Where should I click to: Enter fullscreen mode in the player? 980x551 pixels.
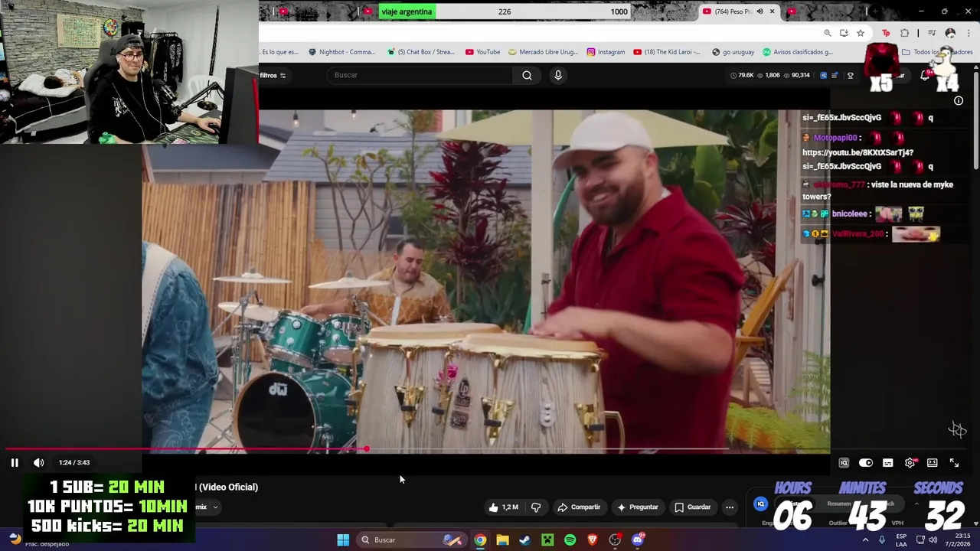click(954, 463)
